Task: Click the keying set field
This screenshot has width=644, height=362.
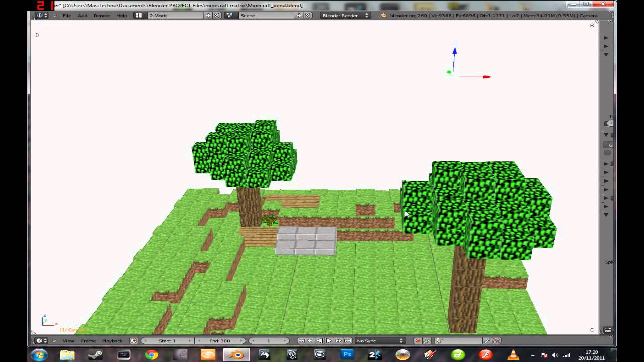Action: click(x=458, y=340)
